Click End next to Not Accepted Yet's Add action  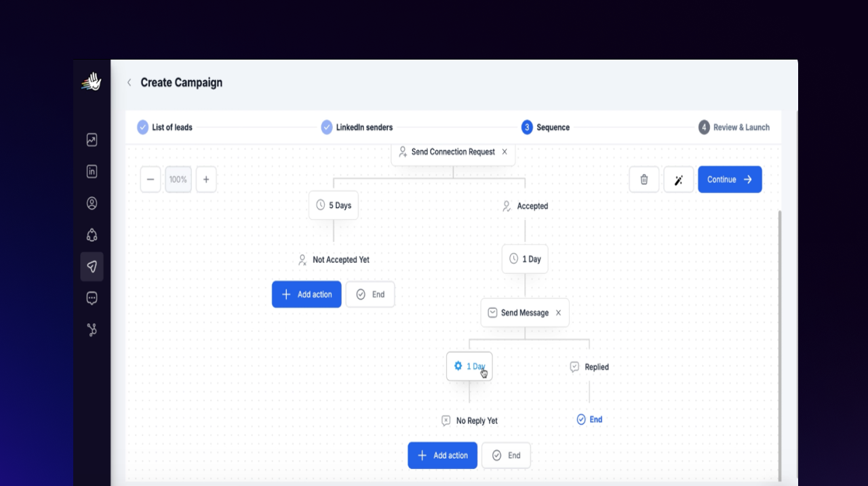click(x=370, y=294)
